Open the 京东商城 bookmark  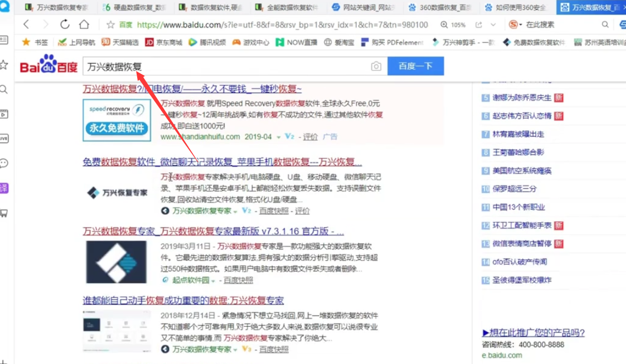163,42
